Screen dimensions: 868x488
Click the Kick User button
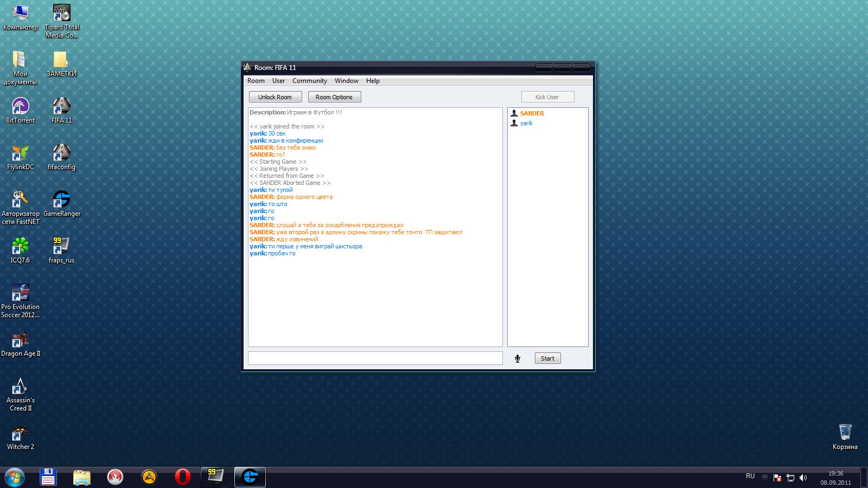pos(548,97)
